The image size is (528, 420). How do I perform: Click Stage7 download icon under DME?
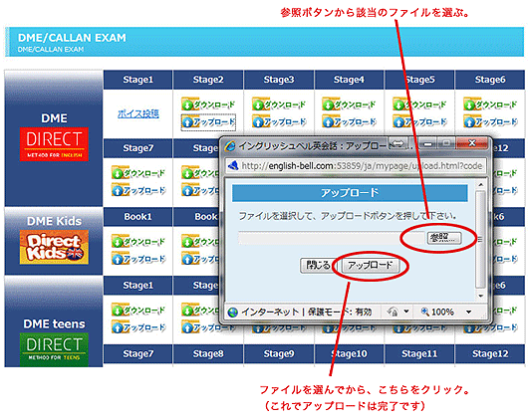coord(118,173)
